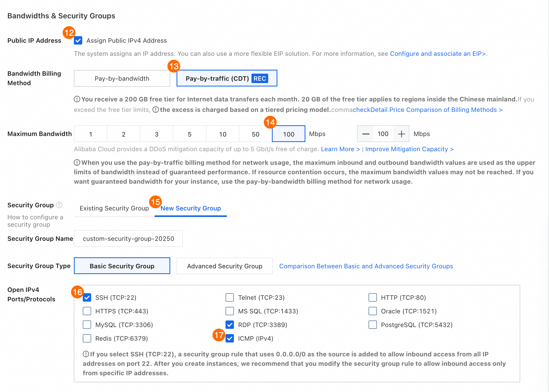The image size is (549, 392).
Task: Click the Security Group help question icon
Action: [59, 205]
